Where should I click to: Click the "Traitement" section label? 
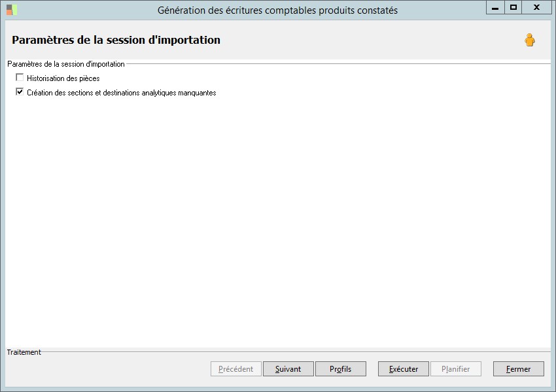coord(24,352)
